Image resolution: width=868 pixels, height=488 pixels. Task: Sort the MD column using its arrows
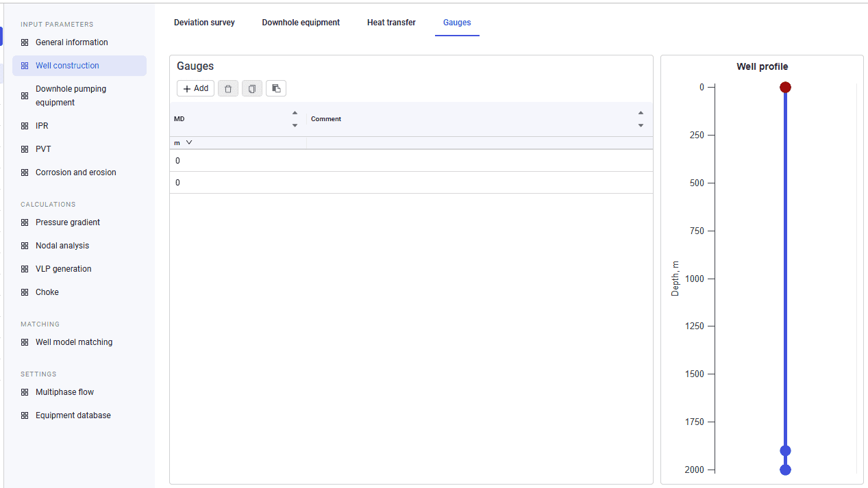(295, 119)
